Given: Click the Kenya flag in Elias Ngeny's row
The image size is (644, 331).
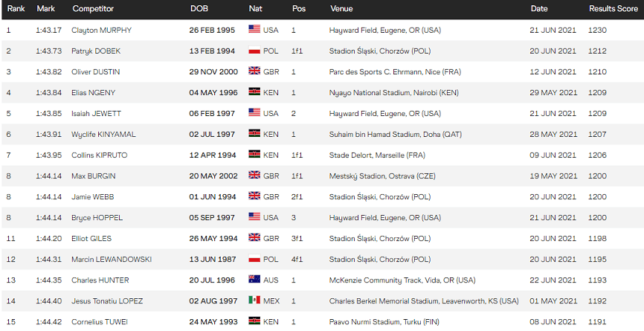Looking at the screenshot, I should [254, 92].
